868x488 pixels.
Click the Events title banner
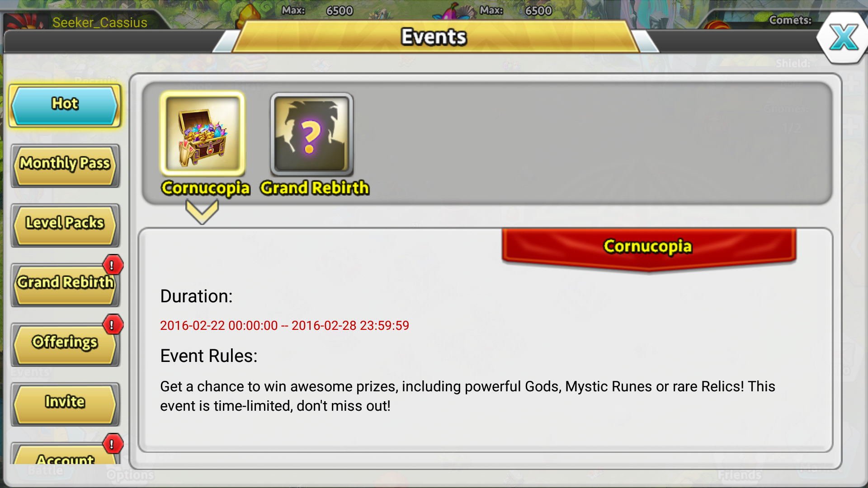pos(434,37)
